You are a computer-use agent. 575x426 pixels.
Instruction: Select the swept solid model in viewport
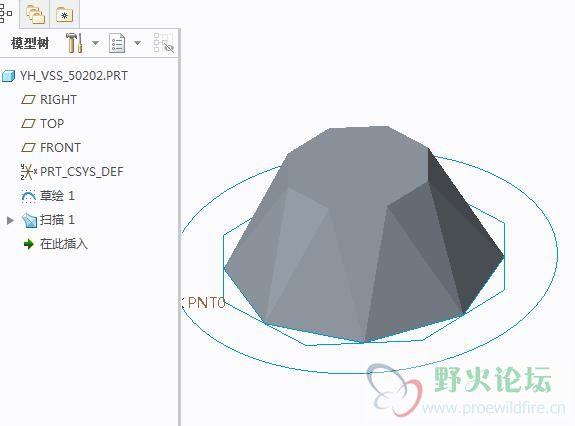click(x=363, y=235)
